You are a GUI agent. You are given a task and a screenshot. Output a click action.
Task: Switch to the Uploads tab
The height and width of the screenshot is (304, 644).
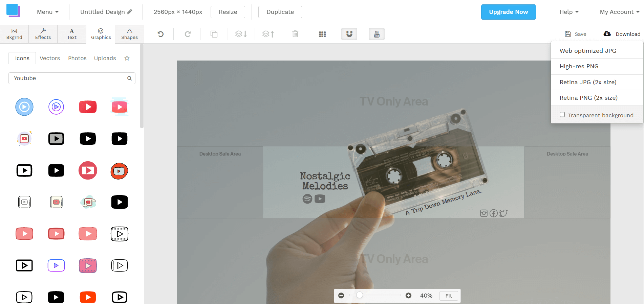pyautogui.click(x=105, y=58)
